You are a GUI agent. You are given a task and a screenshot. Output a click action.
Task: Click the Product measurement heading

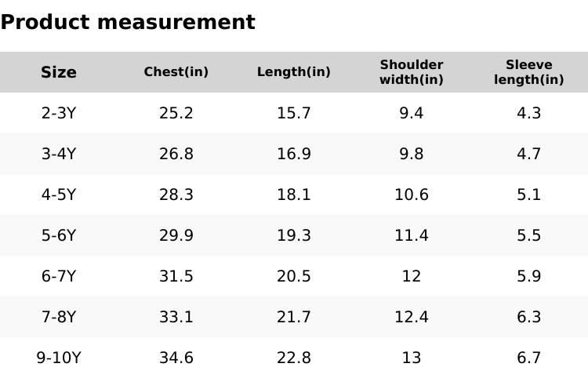(x=128, y=22)
